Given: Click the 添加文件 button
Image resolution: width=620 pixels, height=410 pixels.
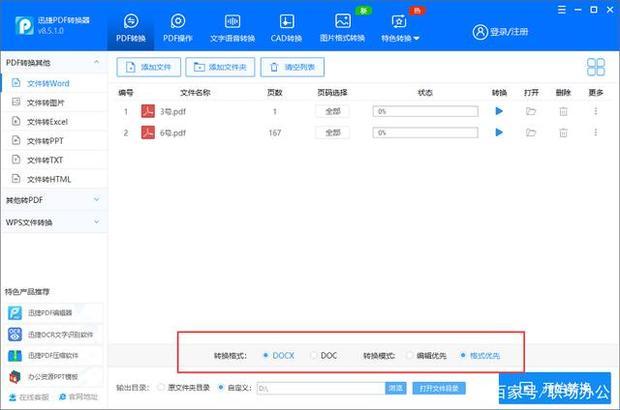Looking at the screenshot, I should (149, 67).
